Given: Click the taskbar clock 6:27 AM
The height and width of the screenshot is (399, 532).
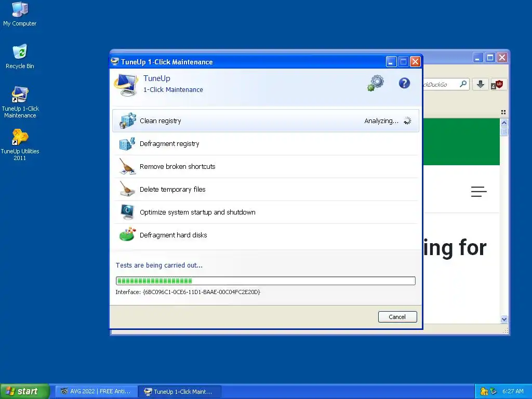Looking at the screenshot, I should 513,391.
